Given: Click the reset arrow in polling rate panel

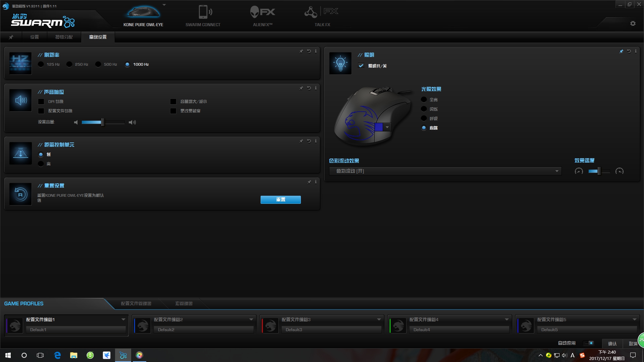Looking at the screenshot, I should tap(309, 51).
